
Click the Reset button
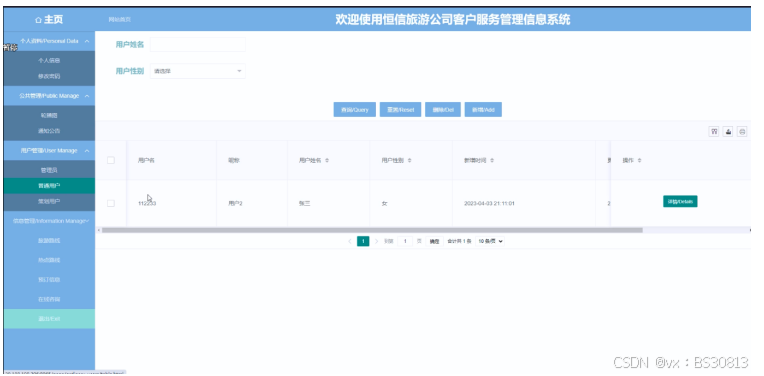[x=401, y=110]
